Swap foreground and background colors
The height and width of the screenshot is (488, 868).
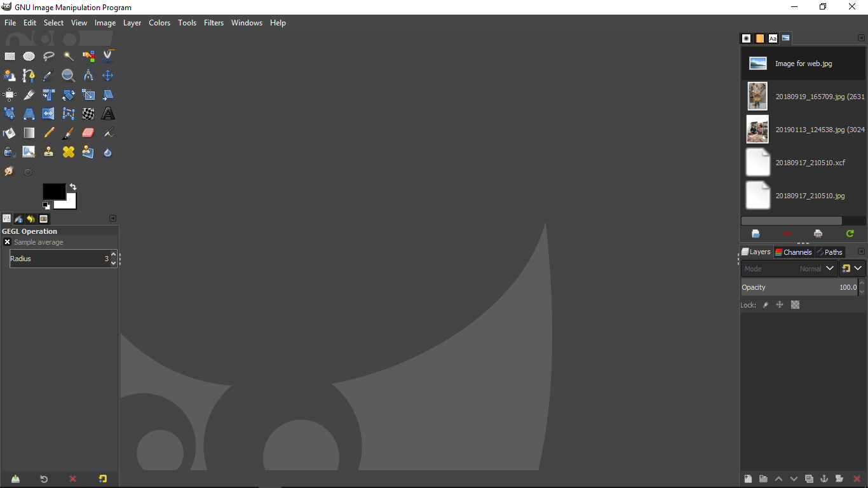coord(73,187)
